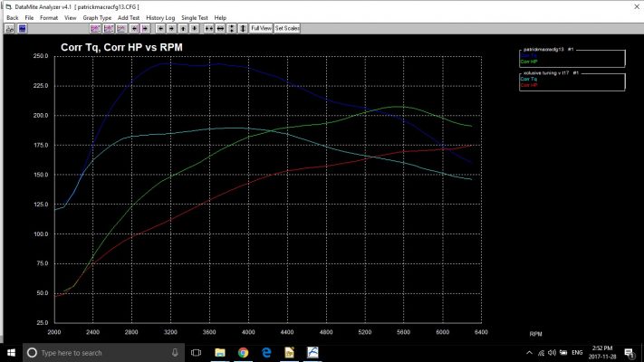The image size is (644, 362).
Task: Click the print graph toolbar icon
Action: coord(10,28)
